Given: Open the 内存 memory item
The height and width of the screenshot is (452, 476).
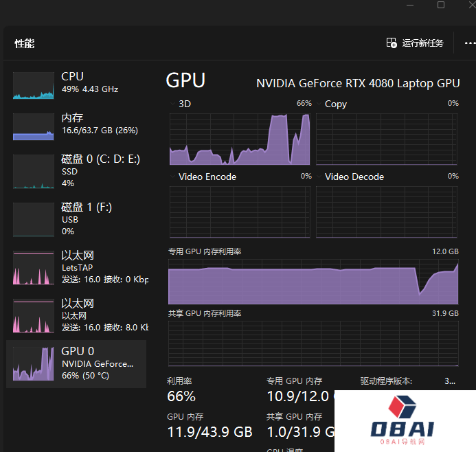Looking at the screenshot, I should tap(76, 126).
